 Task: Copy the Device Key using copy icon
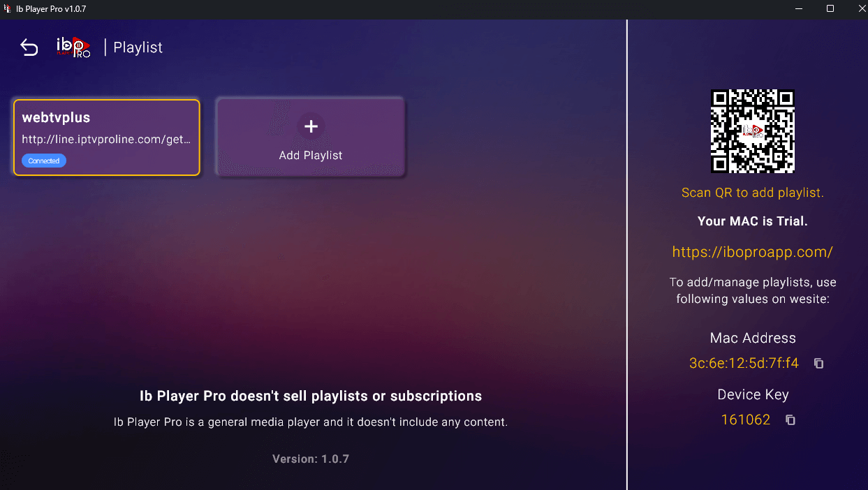790,420
